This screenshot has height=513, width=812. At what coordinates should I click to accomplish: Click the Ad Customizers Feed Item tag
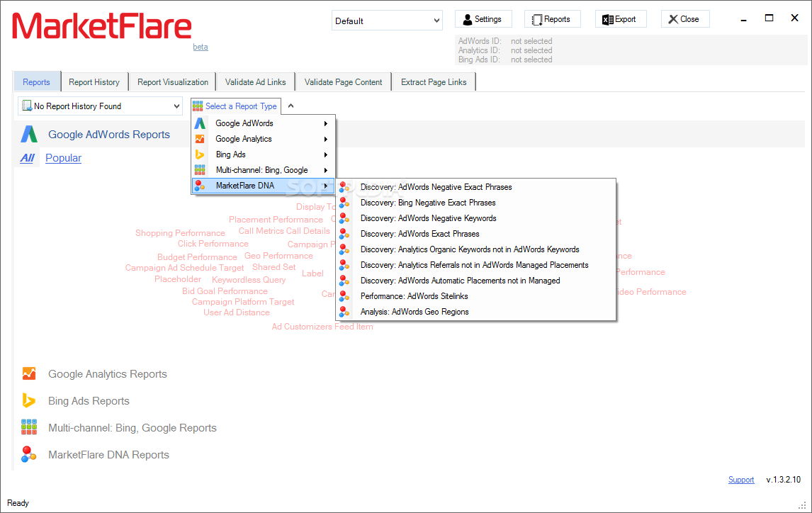[x=322, y=327]
